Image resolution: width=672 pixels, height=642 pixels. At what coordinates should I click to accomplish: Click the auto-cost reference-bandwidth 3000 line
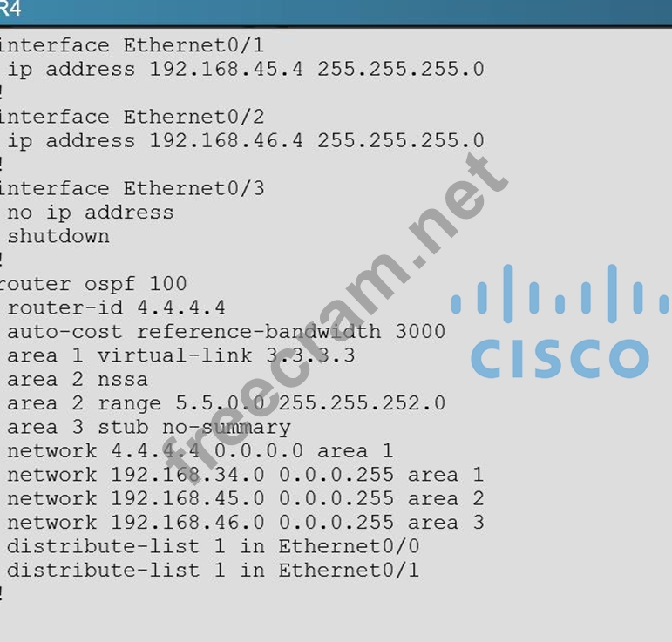pyautogui.click(x=226, y=331)
